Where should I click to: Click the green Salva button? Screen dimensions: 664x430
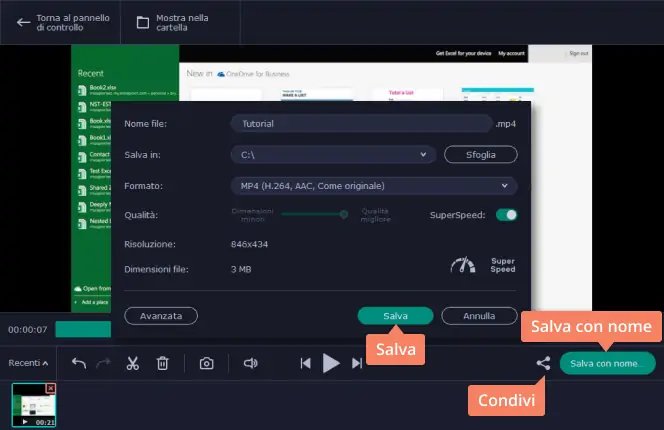tap(396, 316)
